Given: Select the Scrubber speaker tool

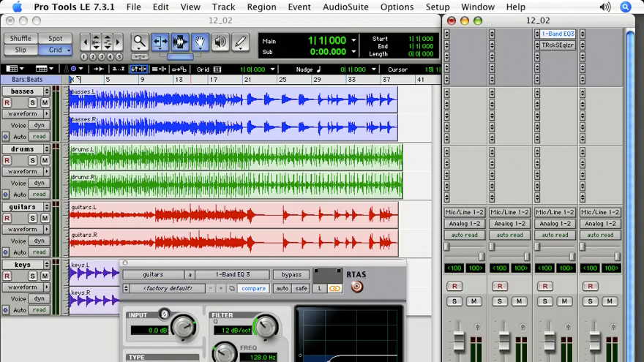Looking at the screenshot, I should pos(220,42).
